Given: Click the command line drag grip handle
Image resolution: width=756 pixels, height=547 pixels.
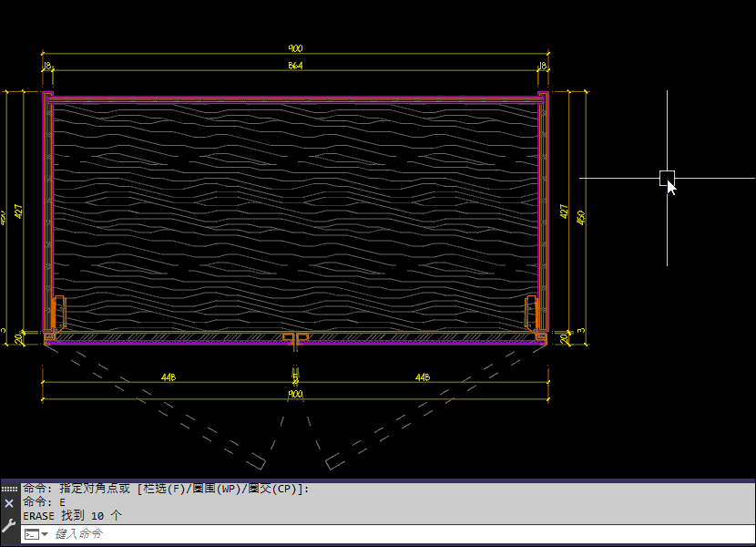Looking at the screenshot, I should (9, 489).
